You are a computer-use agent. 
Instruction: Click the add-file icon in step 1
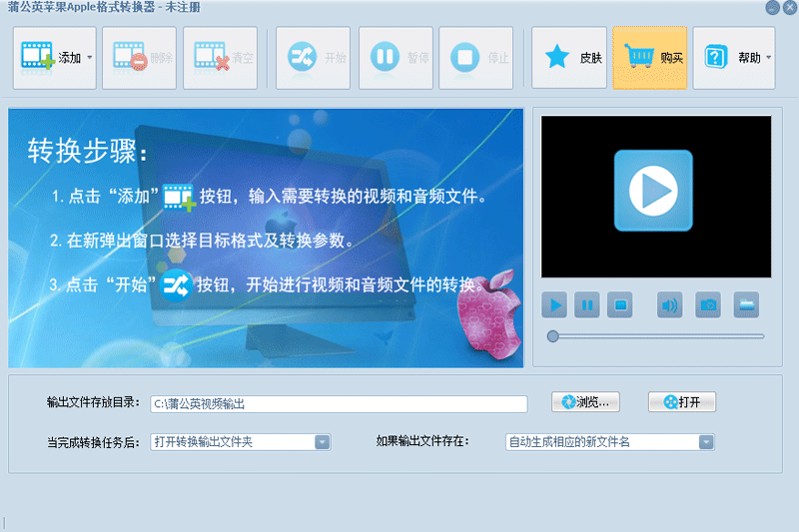[180, 198]
